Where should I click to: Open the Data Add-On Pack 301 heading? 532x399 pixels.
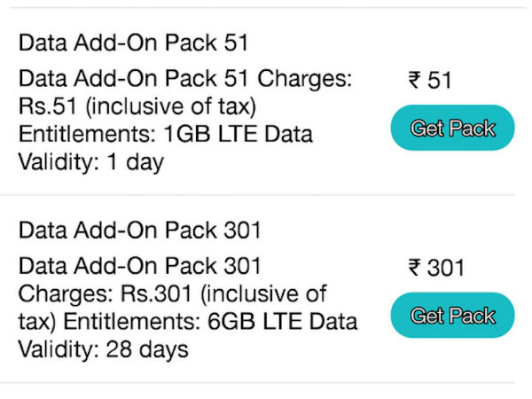pos(140,231)
